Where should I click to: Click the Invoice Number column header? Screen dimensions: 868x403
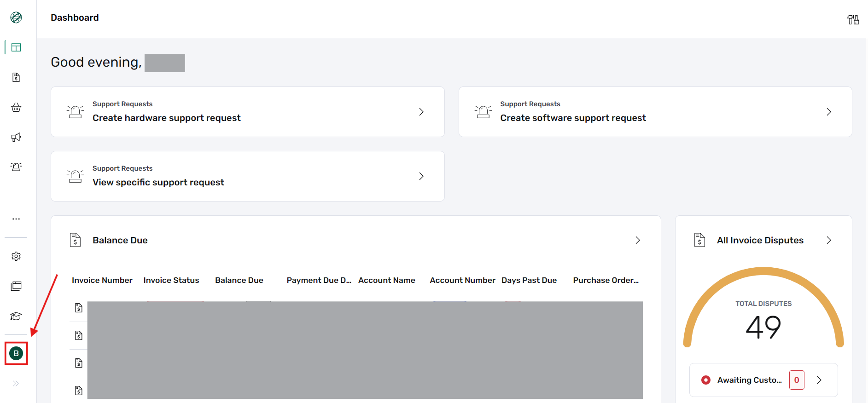click(x=102, y=280)
